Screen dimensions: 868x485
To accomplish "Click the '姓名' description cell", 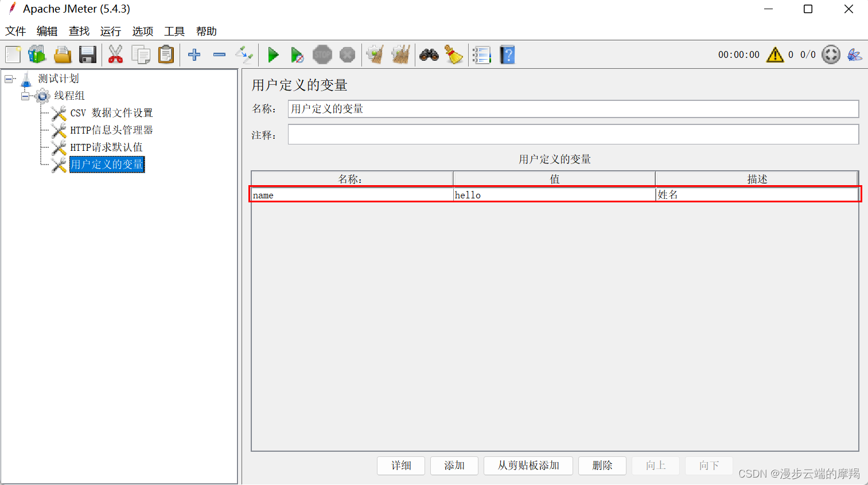I will pyautogui.click(x=757, y=195).
